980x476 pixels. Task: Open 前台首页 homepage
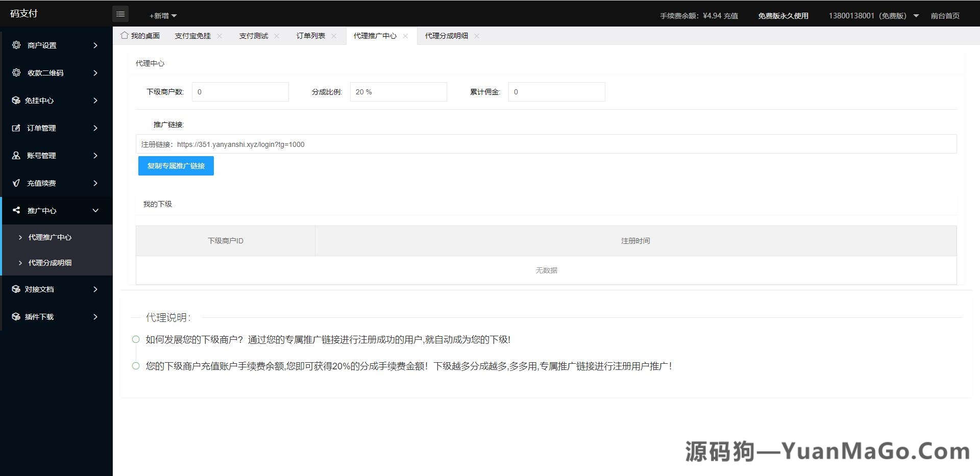945,16
